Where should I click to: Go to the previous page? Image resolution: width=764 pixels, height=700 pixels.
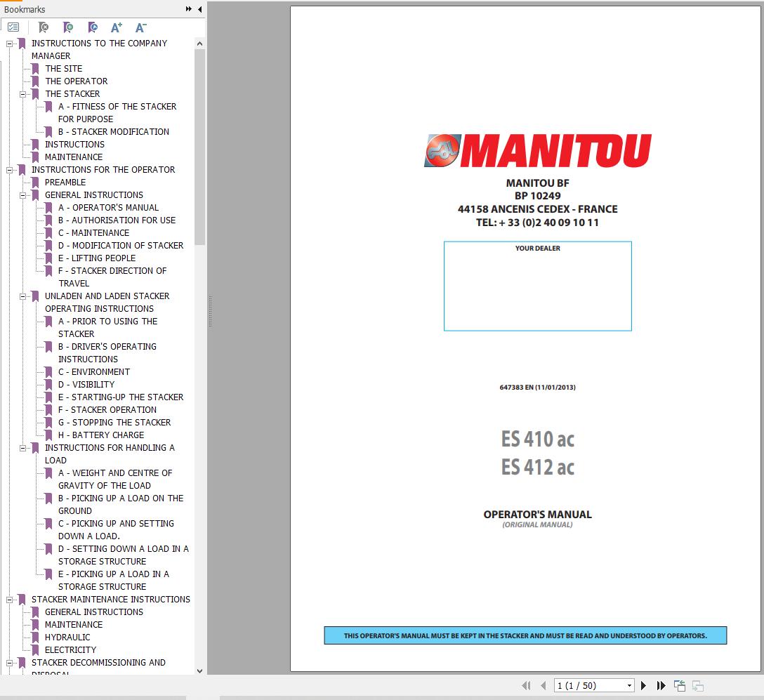coord(544,685)
